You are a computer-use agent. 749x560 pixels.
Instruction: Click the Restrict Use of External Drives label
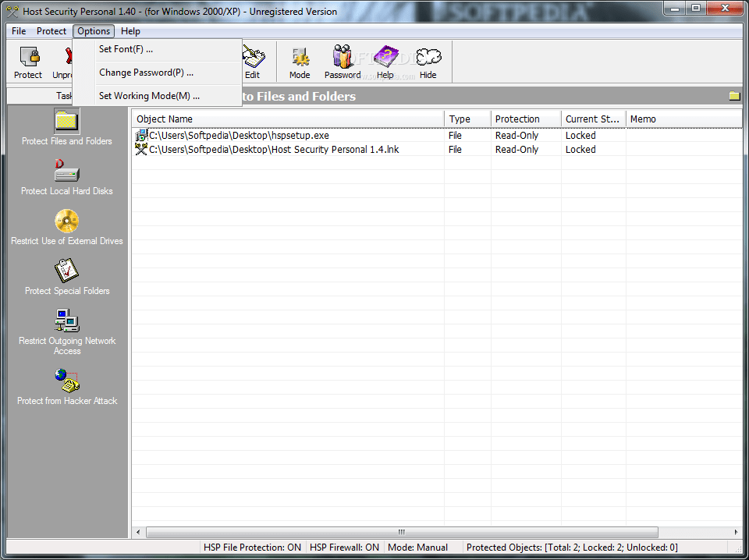[67, 241]
